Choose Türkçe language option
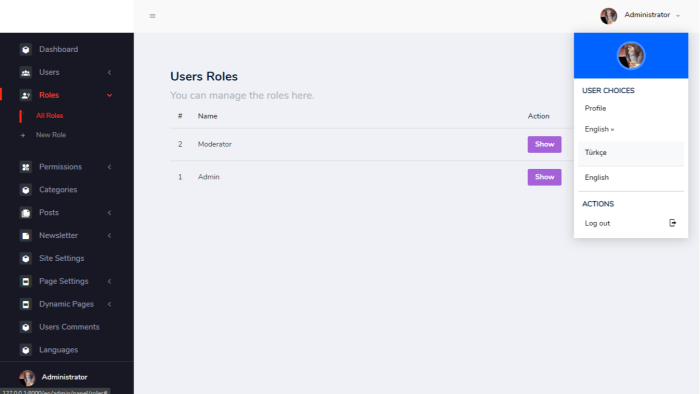Viewport: 700px width, 394px height. point(631,153)
